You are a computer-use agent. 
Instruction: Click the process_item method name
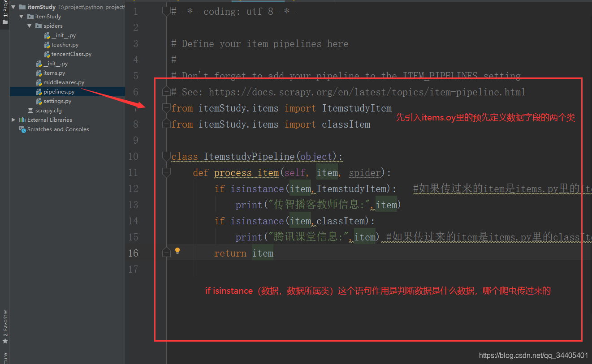point(246,173)
